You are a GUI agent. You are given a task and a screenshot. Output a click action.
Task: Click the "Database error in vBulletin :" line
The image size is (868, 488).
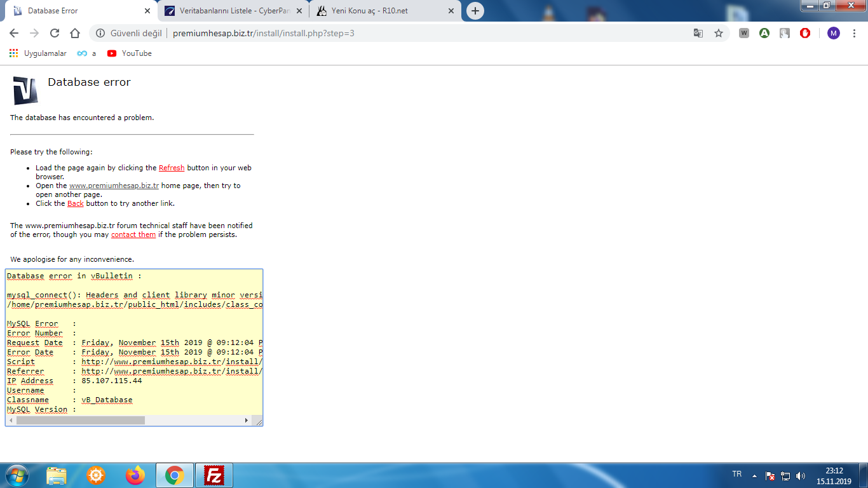74,276
